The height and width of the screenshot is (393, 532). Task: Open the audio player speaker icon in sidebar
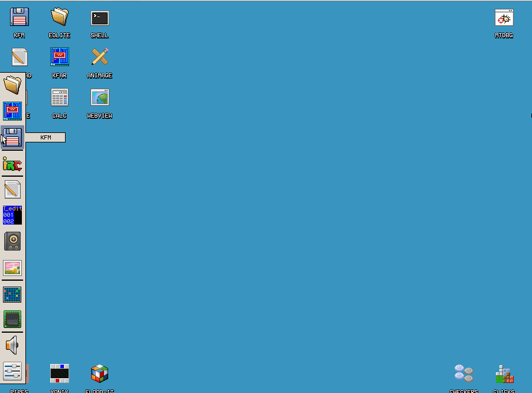12,240
